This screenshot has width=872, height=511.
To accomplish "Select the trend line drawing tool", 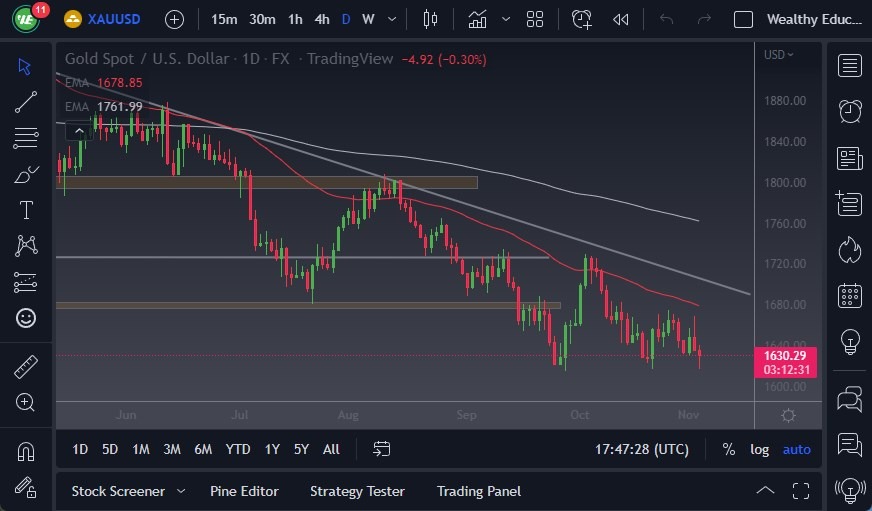I will (x=26, y=101).
